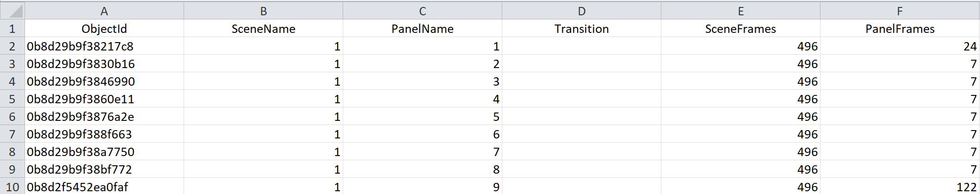980x194 pixels.
Task: Select column E header
Action: (x=740, y=11)
